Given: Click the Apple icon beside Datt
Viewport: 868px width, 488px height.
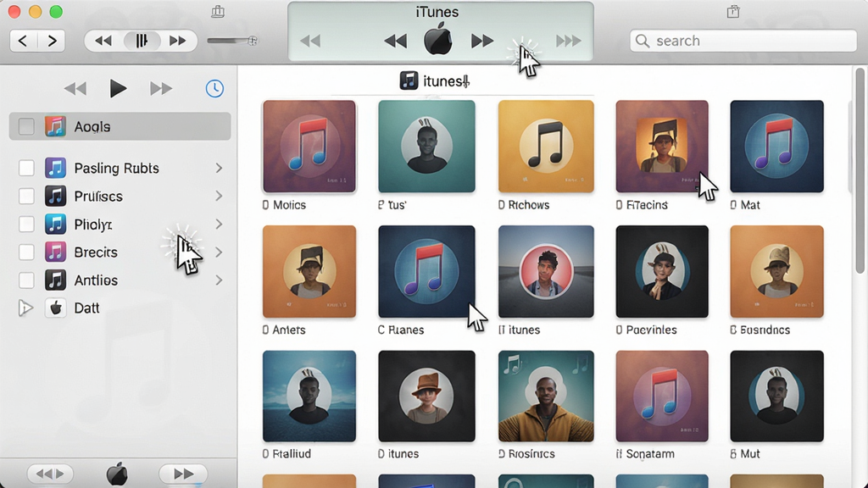Looking at the screenshot, I should [55, 308].
